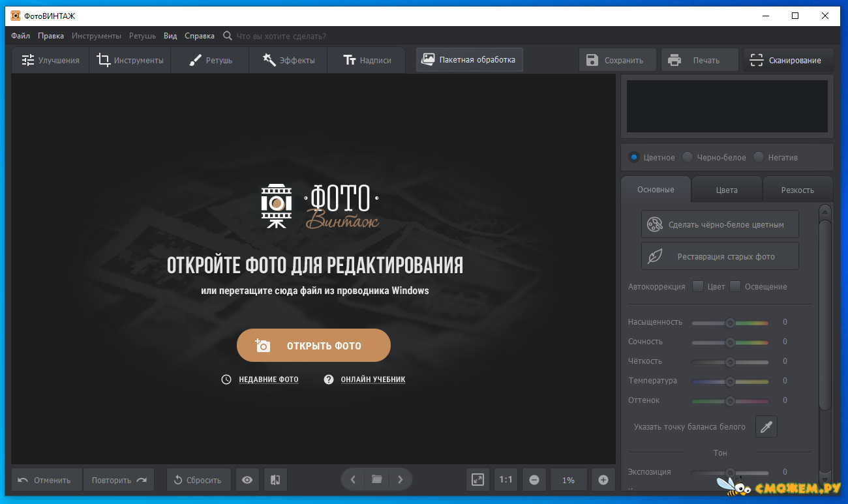Screen dimensions: 848x504
Task: Click the Сохранить button
Action: click(618, 60)
